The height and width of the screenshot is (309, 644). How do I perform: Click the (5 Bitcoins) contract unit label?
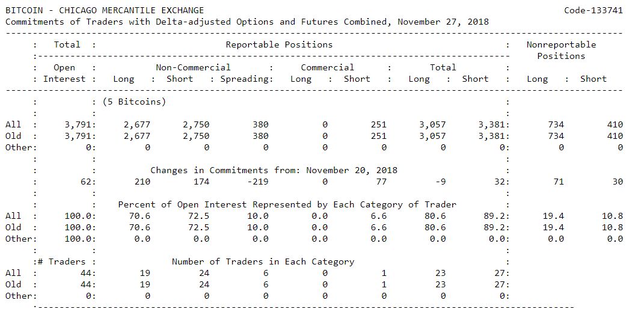tap(134, 102)
